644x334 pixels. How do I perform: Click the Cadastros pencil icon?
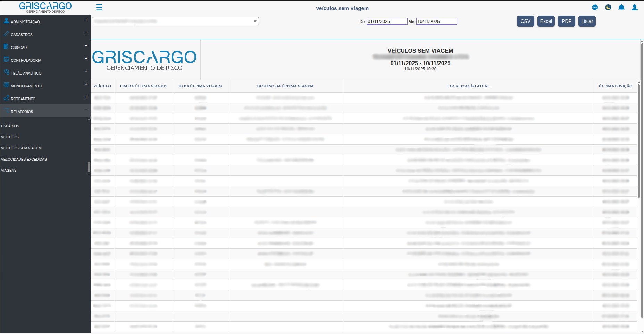(x=6, y=34)
